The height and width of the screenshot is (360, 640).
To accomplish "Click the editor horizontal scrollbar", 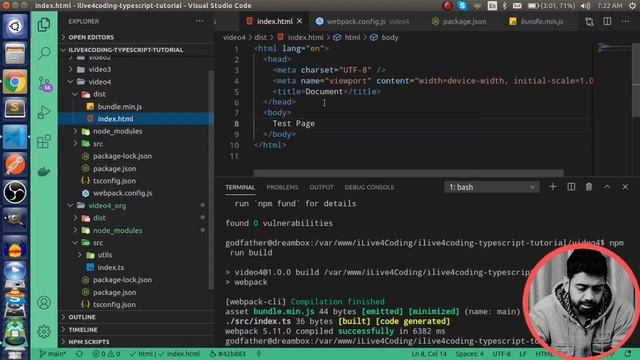I will [x=408, y=173].
